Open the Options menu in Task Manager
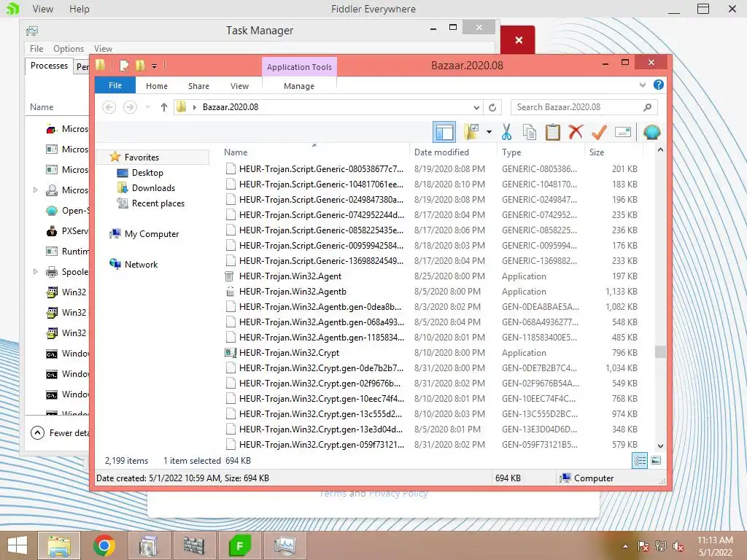Image resolution: width=747 pixels, height=560 pixels. point(69,49)
